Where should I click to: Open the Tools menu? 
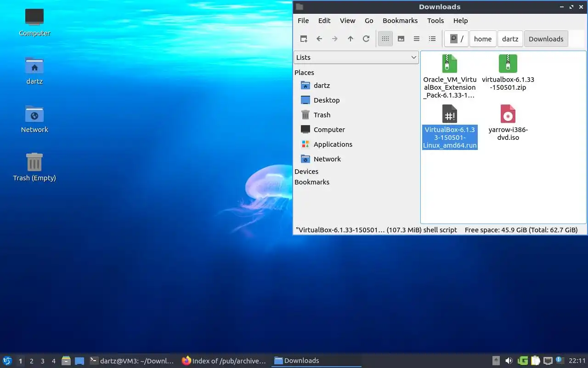pyautogui.click(x=435, y=21)
